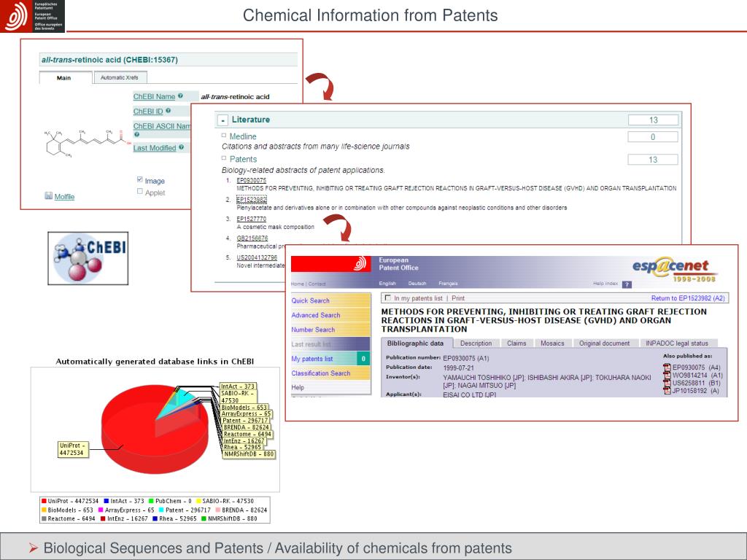Click the ChEBI ID label link
Image resolution: width=747 pixels, height=560 pixels.
[148, 112]
